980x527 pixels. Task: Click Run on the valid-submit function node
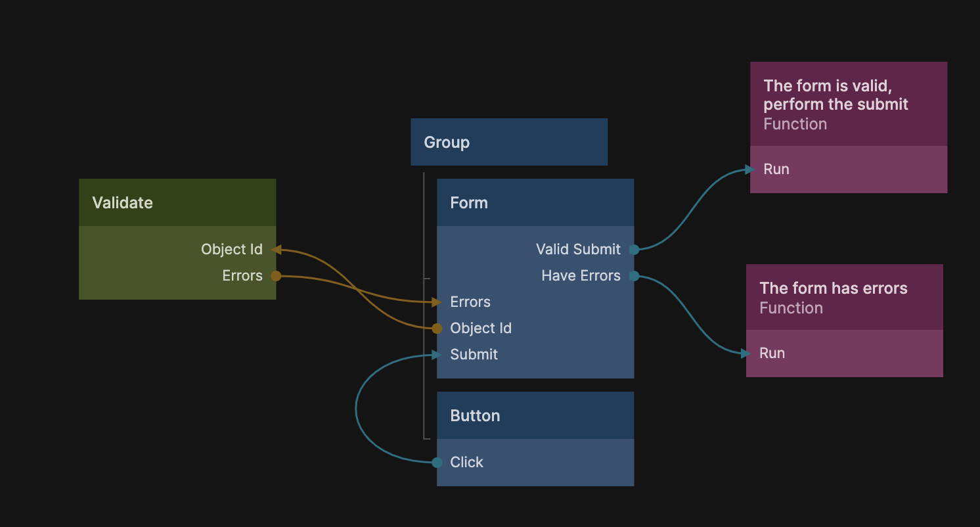776,170
